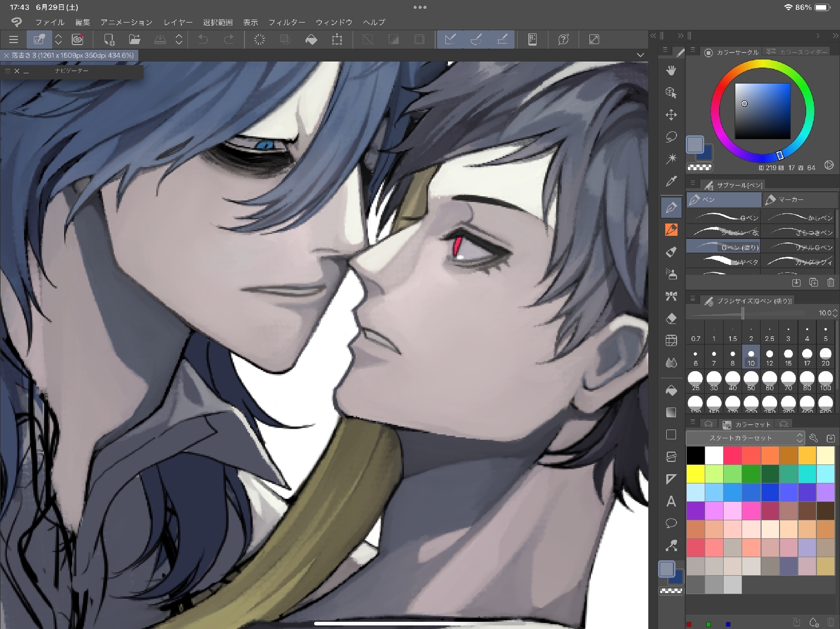
Task: Choose the Text tool
Action: tap(671, 501)
